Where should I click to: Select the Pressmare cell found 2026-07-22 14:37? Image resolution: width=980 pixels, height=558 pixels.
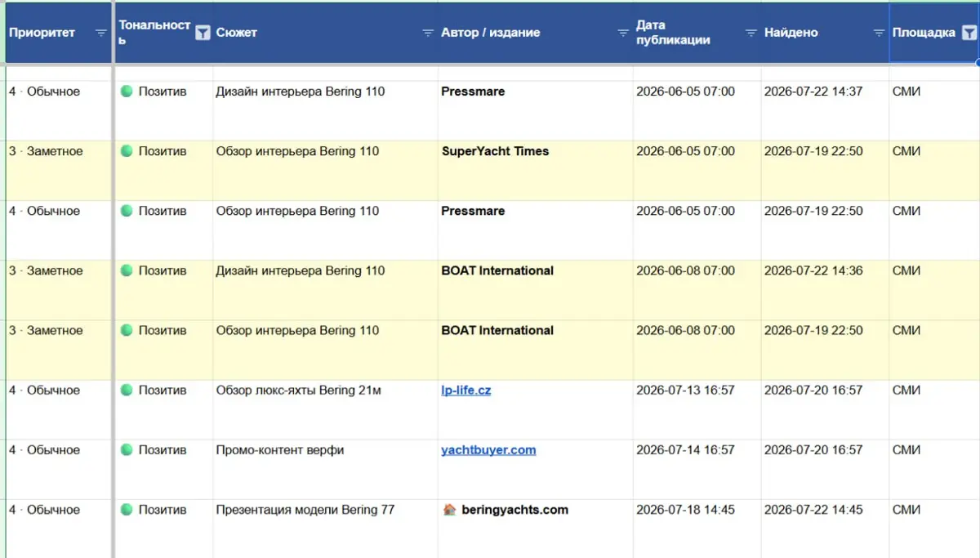coord(535,111)
